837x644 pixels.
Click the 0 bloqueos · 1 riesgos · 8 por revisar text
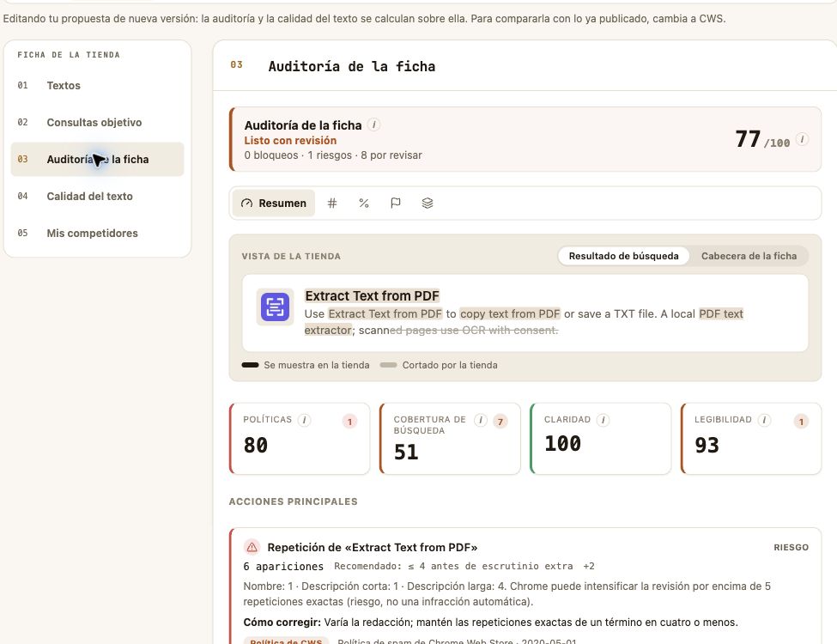coord(333,155)
